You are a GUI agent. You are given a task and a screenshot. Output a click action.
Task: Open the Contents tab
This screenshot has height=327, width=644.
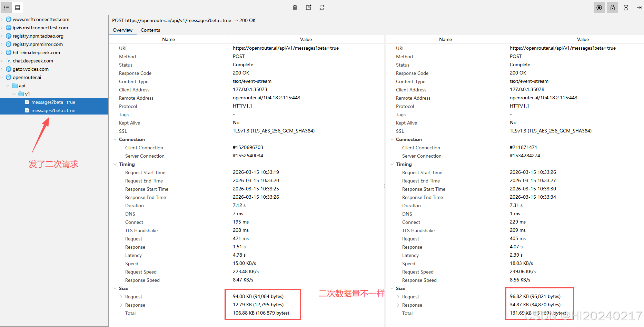150,30
